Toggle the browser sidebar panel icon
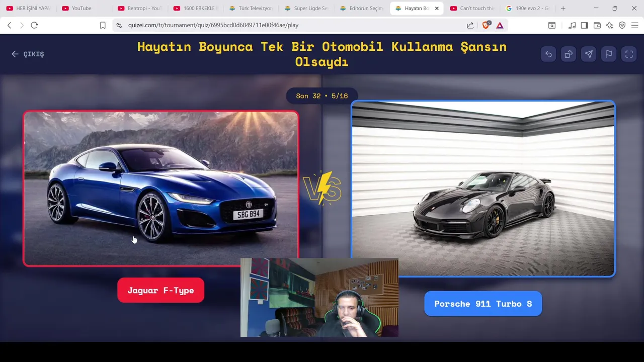 pos(584,25)
